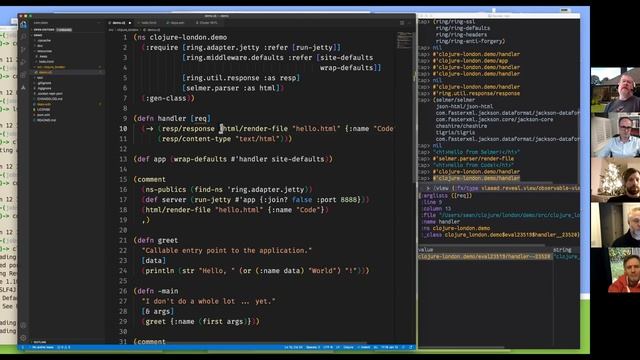Click "(defn -main" on line 26
The width and height of the screenshot is (640, 360).
(156, 291)
